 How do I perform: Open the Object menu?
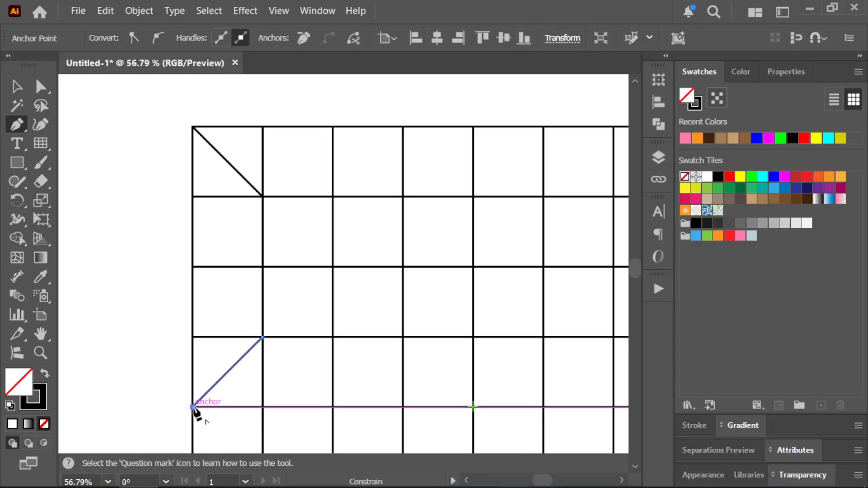pyautogui.click(x=139, y=11)
